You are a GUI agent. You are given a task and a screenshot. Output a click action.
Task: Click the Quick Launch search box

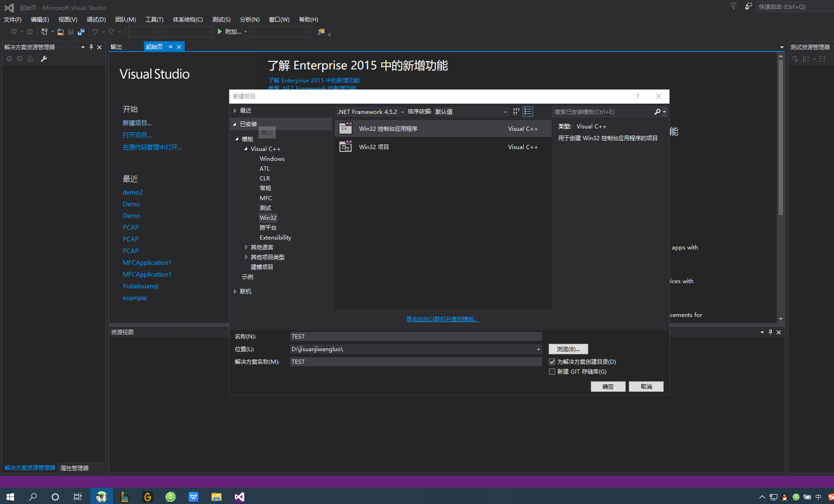[794, 7]
